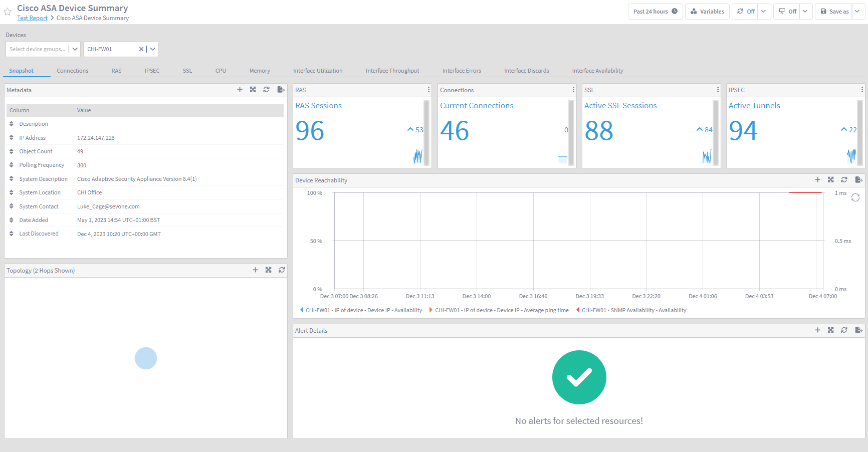Click the auto-refresh Off button

tap(745, 12)
